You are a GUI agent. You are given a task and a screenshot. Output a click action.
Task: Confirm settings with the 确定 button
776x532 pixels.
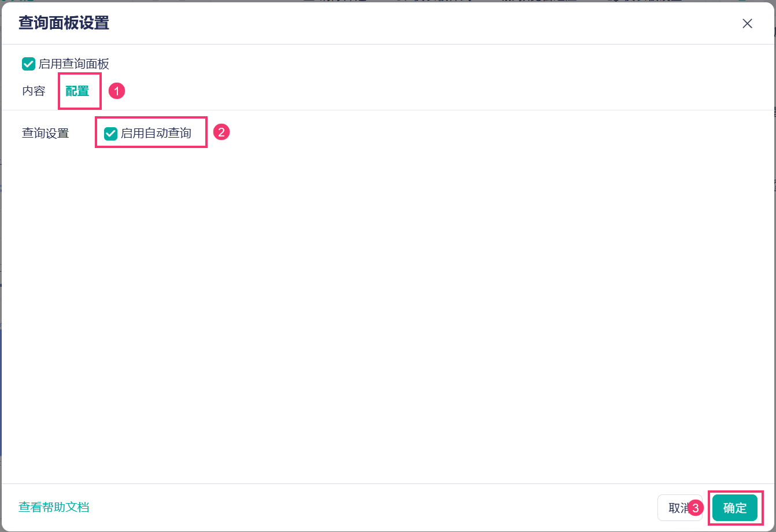735,508
